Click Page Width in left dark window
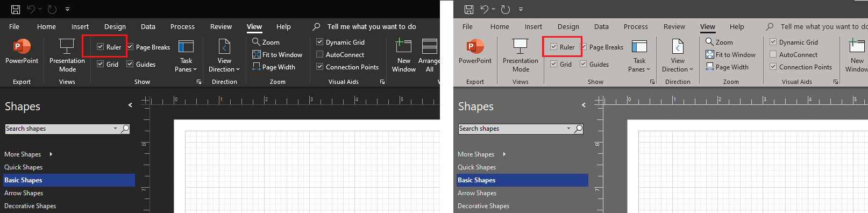Screen dimensions: 868x213 [x=274, y=67]
